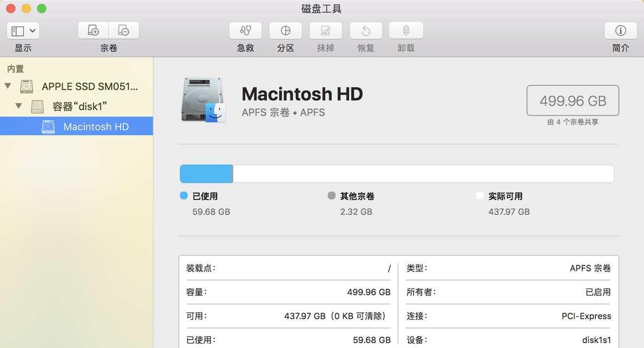Click the 卸载 unmount icon
Image resolution: width=644 pixels, height=348 pixels.
tap(406, 30)
